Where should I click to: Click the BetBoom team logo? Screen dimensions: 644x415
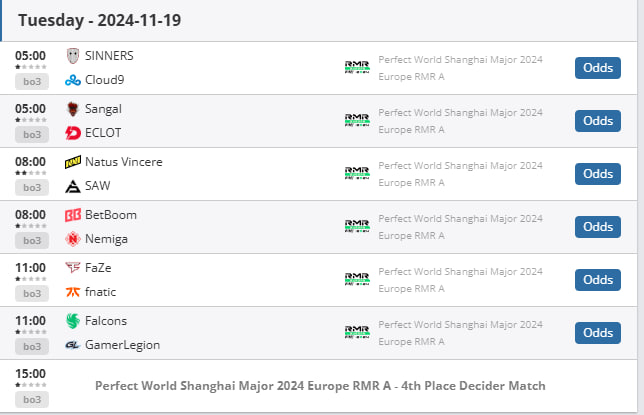point(73,215)
